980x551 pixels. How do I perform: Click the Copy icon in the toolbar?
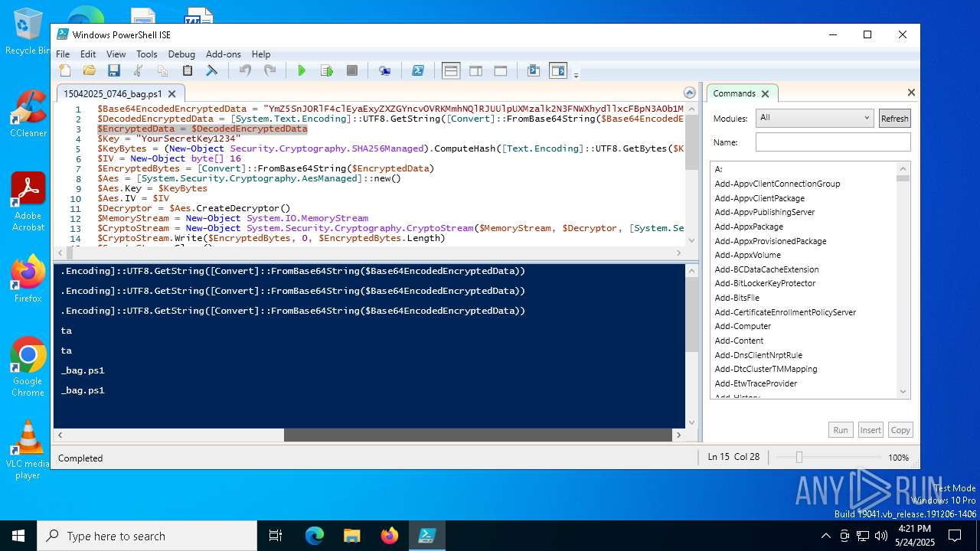(x=163, y=71)
